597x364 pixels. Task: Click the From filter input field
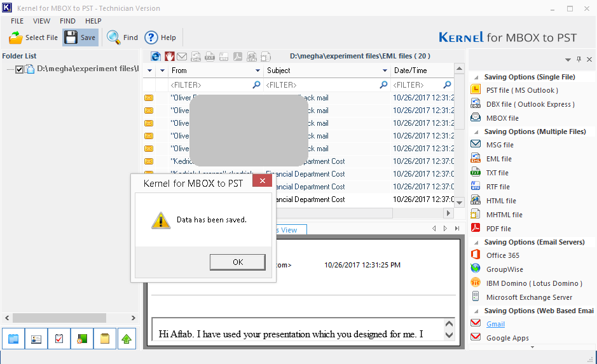pos(216,85)
